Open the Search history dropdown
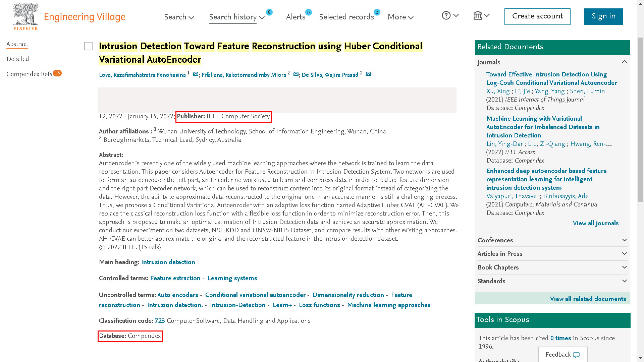The height and width of the screenshot is (362, 644). point(237,17)
